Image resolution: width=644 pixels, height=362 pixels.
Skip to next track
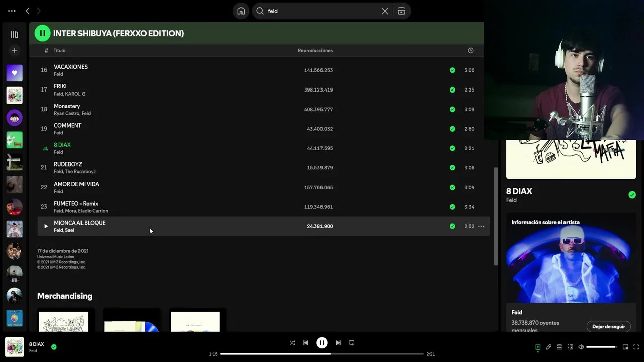coord(338,343)
